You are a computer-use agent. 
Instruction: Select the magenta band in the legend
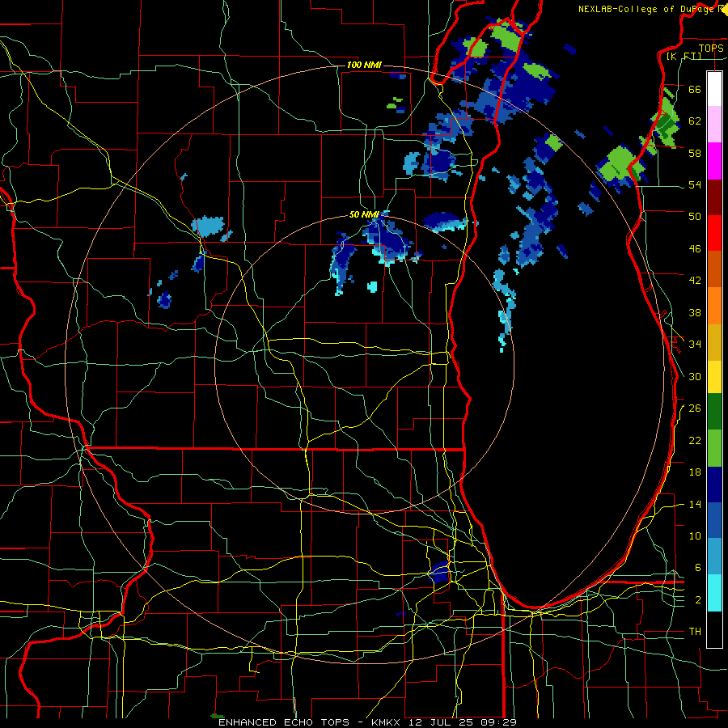click(x=714, y=161)
